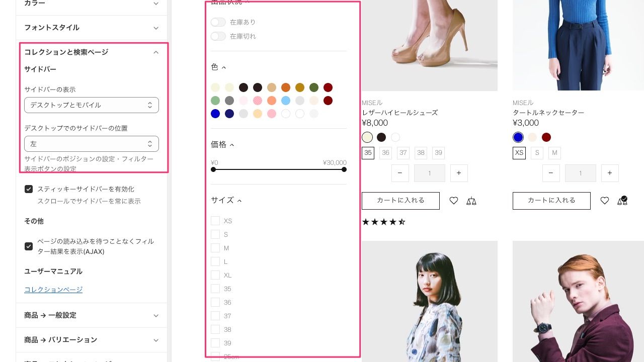Viewport: 644px width, 362px height.
Task: Filter by the olive green color swatch
Action: (x=314, y=87)
